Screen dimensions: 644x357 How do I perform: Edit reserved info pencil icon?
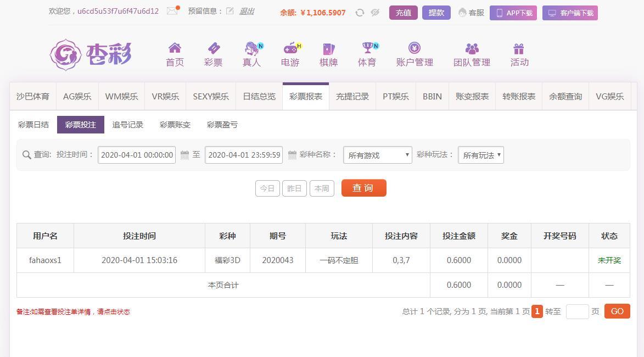click(x=230, y=11)
